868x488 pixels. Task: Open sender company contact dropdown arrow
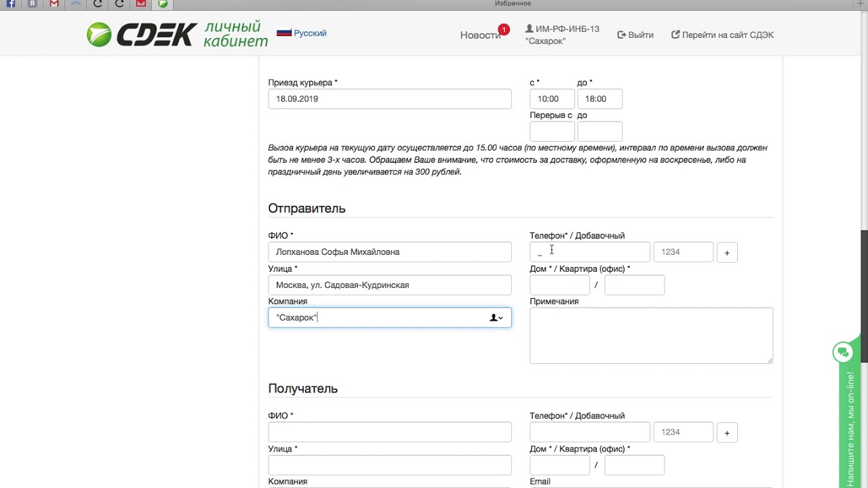[x=496, y=318]
